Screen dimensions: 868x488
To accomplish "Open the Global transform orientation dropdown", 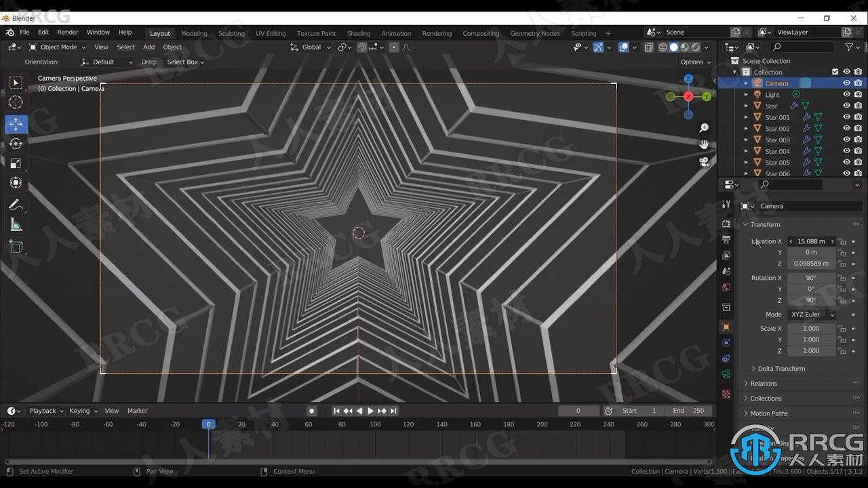I will (x=311, y=47).
